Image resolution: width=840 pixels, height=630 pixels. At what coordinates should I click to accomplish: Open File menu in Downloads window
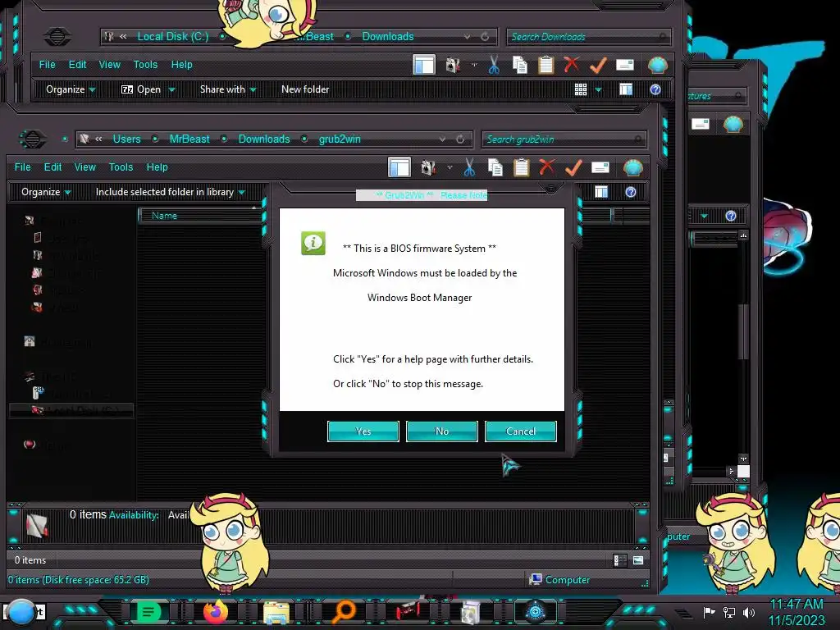47,64
